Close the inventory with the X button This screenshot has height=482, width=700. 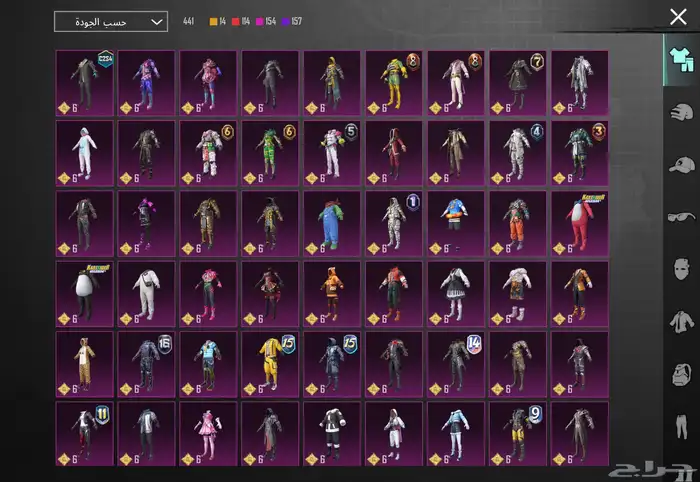[x=677, y=16]
